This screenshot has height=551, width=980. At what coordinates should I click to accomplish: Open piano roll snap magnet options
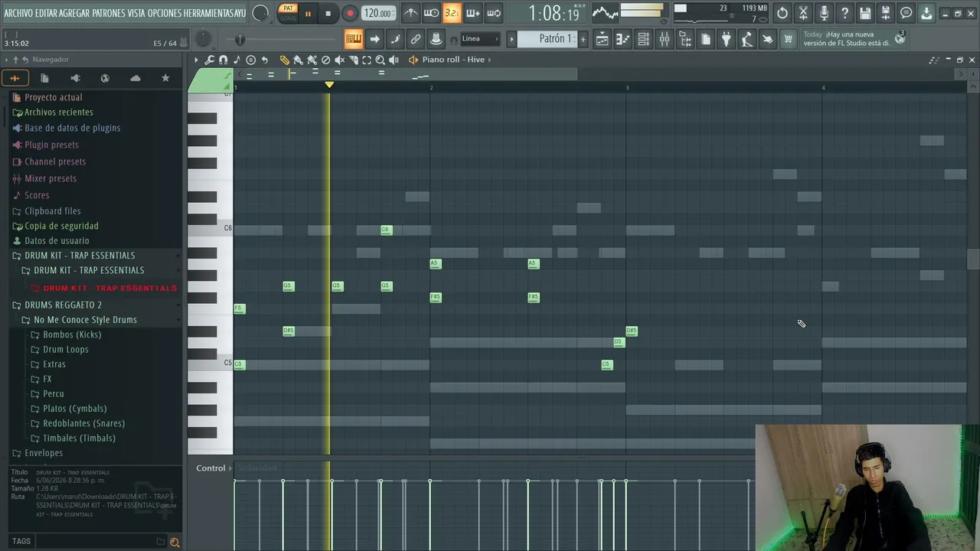(x=223, y=60)
